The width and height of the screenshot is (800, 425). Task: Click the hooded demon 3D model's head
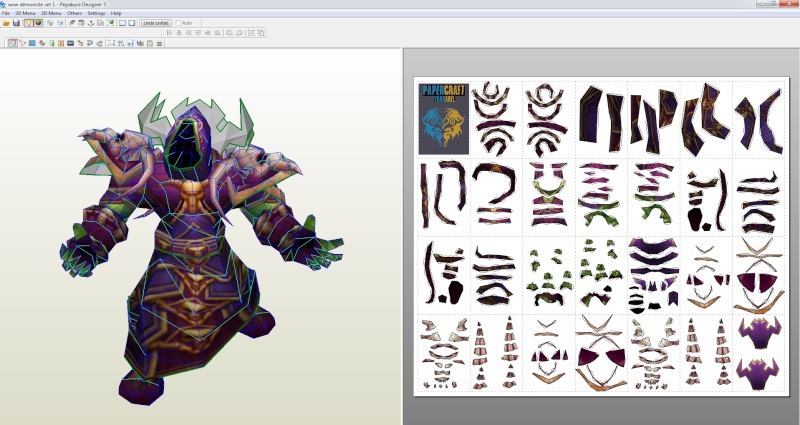(188, 142)
